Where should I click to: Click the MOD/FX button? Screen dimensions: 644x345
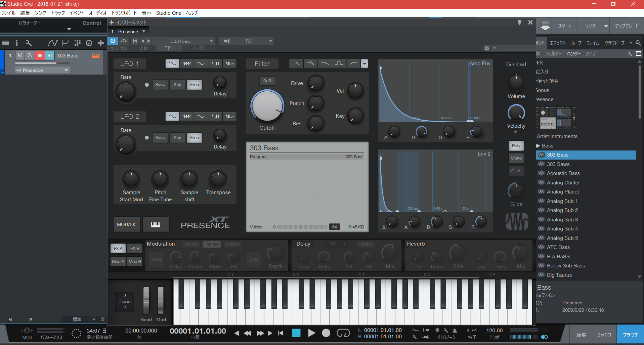tap(126, 224)
